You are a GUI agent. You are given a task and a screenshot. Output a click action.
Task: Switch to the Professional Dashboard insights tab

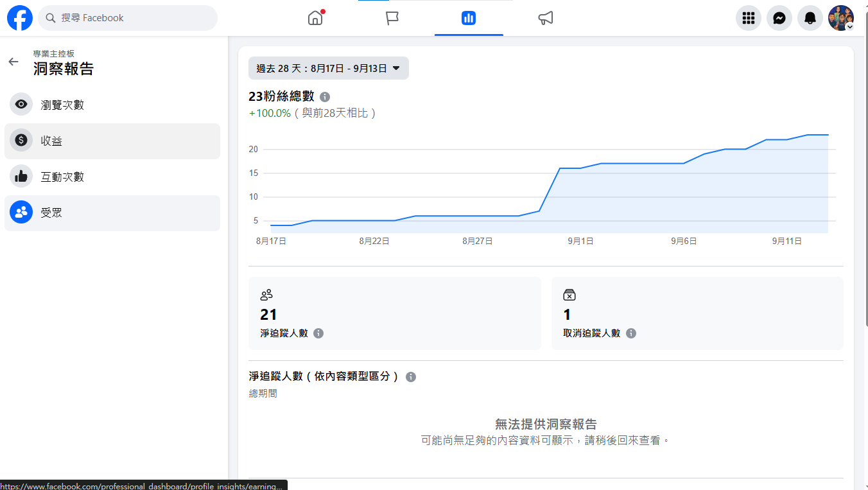point(469,18)
